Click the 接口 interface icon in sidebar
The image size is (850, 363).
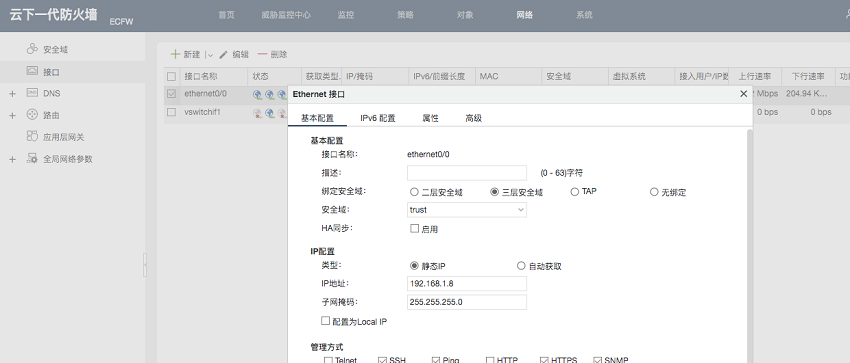click(33, 71)
